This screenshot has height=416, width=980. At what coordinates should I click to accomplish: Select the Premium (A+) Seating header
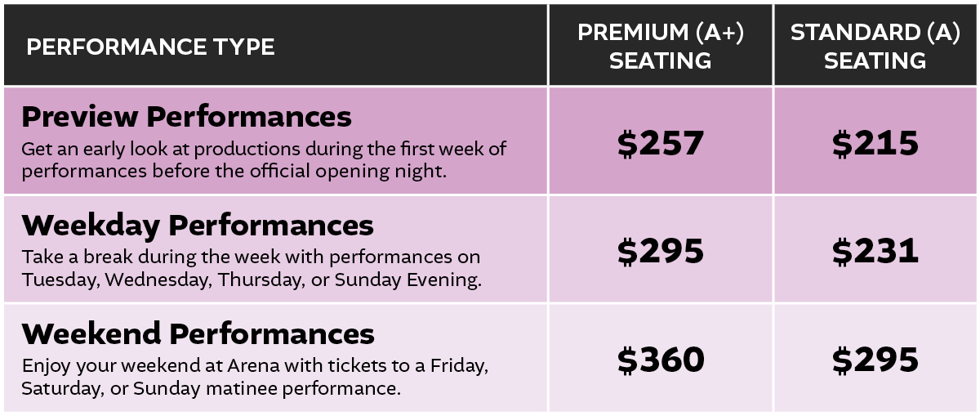point(660,46)
